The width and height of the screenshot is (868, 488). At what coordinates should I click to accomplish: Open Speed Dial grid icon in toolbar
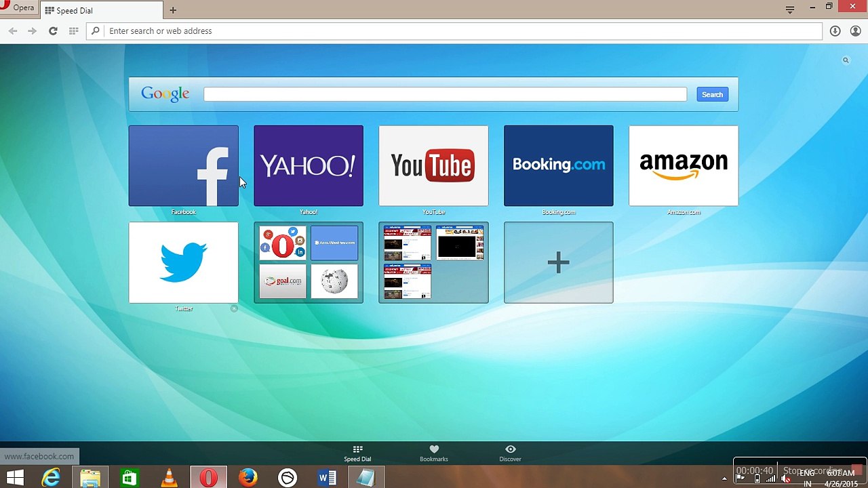click(73, 30)
